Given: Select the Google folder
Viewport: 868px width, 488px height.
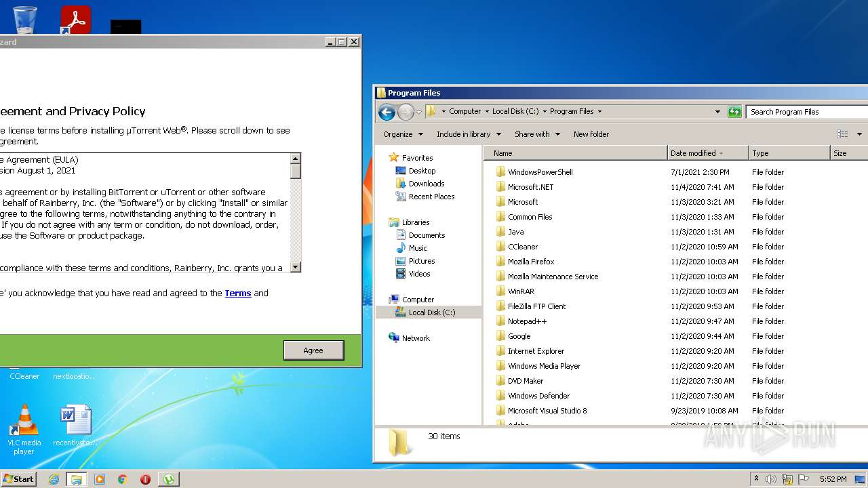Looking at the screenshot, I should pyautogui.click(x=519, y=336).
